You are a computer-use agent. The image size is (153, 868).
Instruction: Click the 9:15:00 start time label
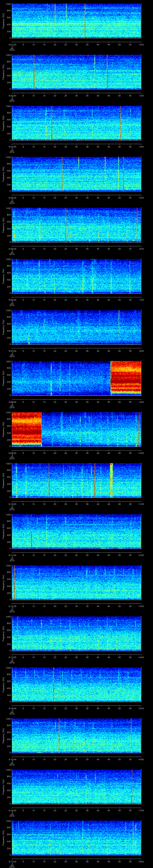click(12, 760)
